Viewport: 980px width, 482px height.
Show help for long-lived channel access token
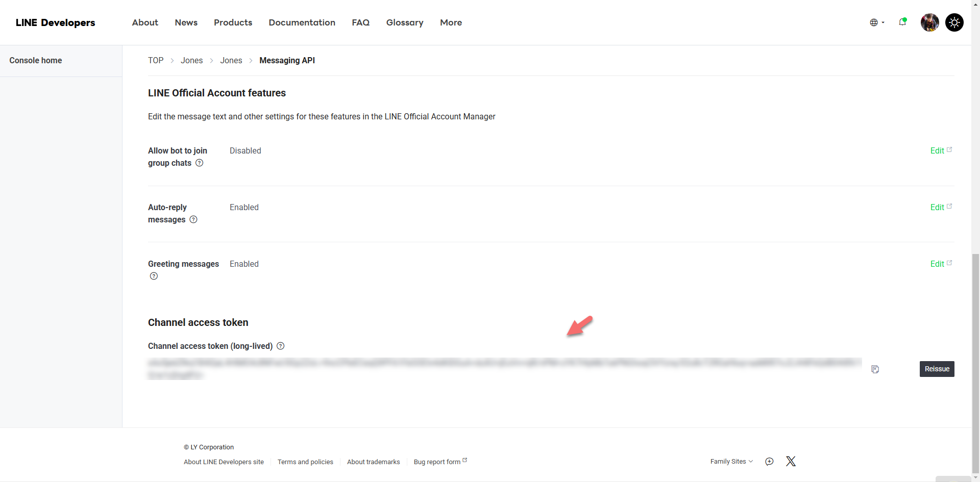point(280,346)
